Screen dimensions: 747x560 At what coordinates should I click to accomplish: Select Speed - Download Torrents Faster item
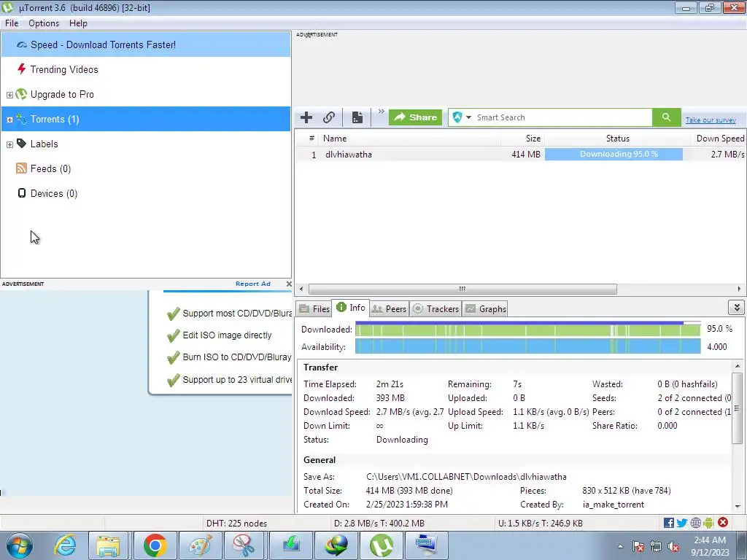[146, 44]
